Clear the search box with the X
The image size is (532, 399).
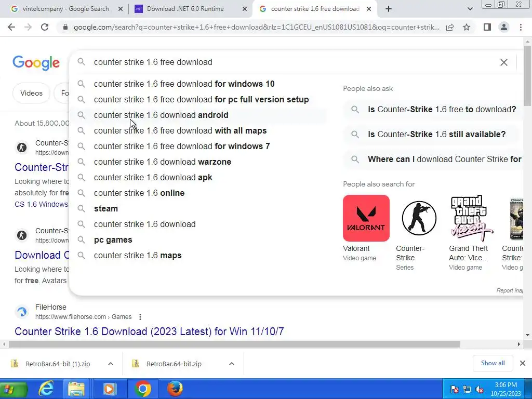pyautogui.click(x=504, y=62)
